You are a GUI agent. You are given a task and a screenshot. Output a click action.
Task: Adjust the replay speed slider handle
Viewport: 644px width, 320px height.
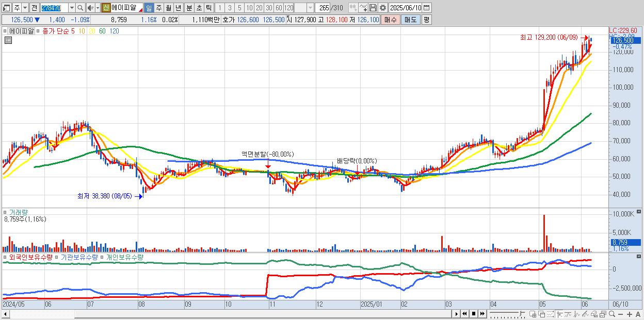pos(521,313)
